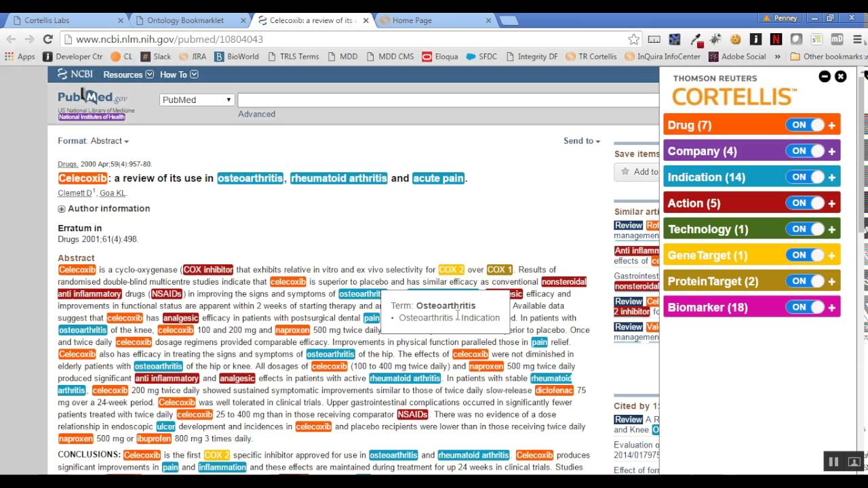This screenshot has width=868, height=488.
Task: Disable Technology (1) highlighting toggle
Action: [x=805, y=229]
